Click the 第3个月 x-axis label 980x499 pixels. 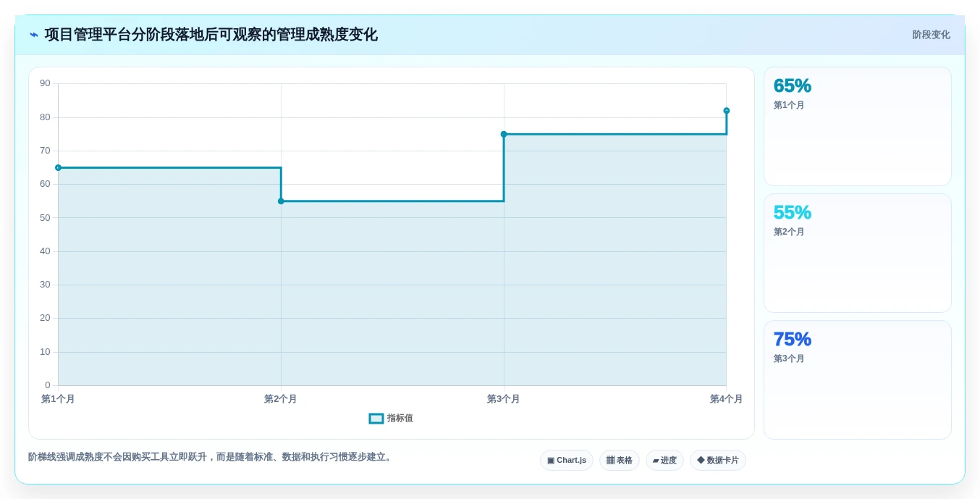click(504, 399)
